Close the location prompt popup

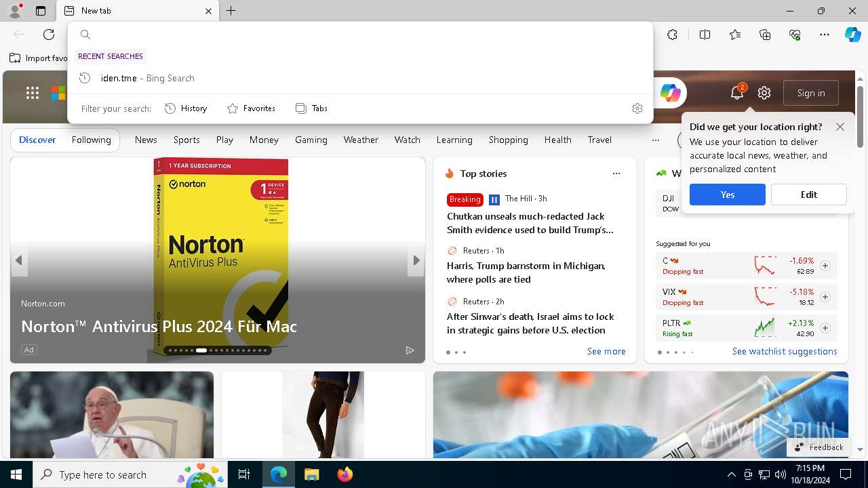coord(840,127)
